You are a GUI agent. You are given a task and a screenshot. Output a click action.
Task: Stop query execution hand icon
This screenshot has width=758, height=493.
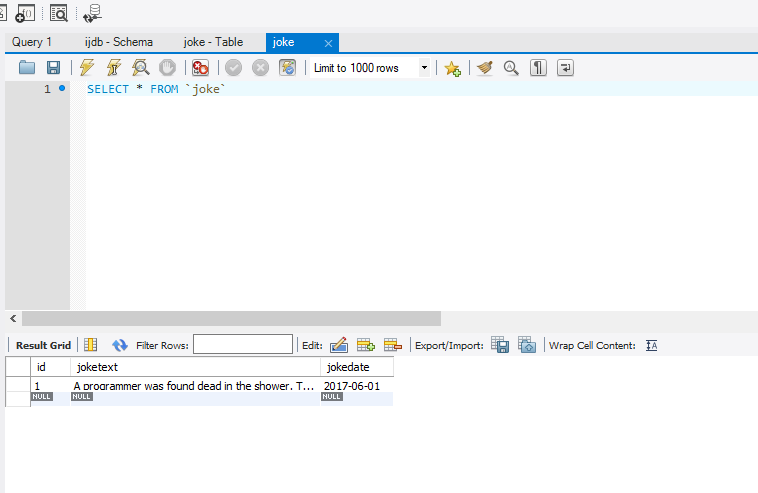point(168,68)
